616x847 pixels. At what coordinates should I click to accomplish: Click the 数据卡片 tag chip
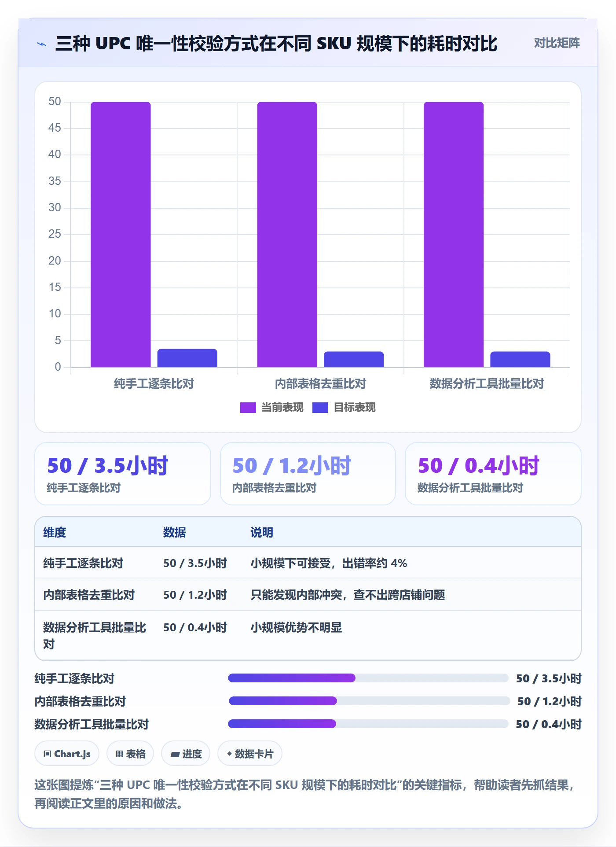[x=250, y=754]
